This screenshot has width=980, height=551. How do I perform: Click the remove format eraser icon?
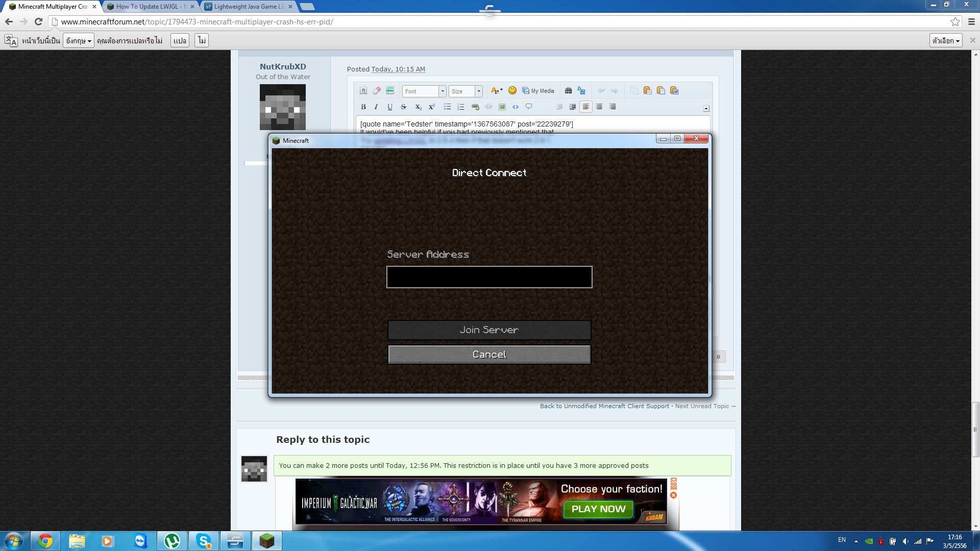click(377, 91)
